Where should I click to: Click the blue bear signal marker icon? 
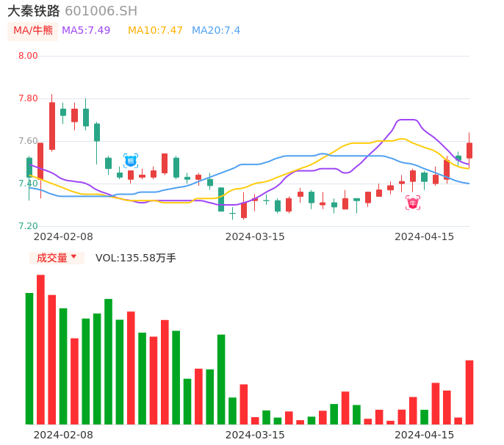pos(131,161)
